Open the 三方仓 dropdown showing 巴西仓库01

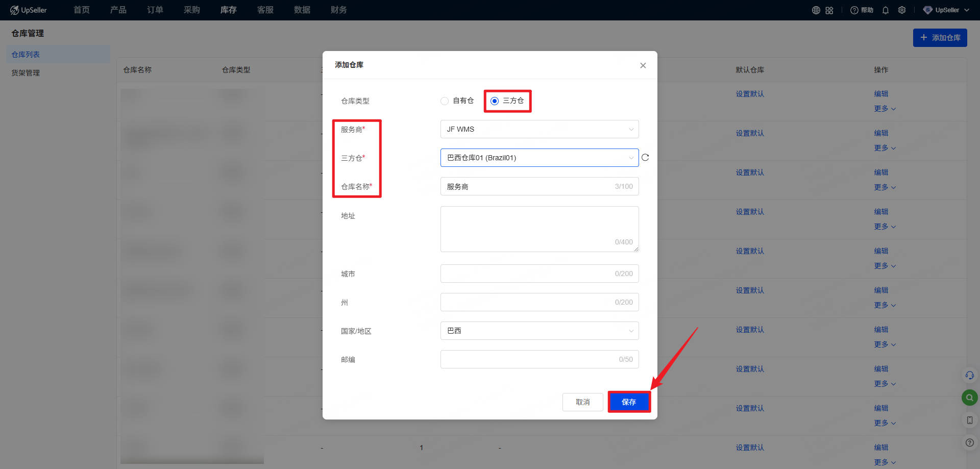539,158
